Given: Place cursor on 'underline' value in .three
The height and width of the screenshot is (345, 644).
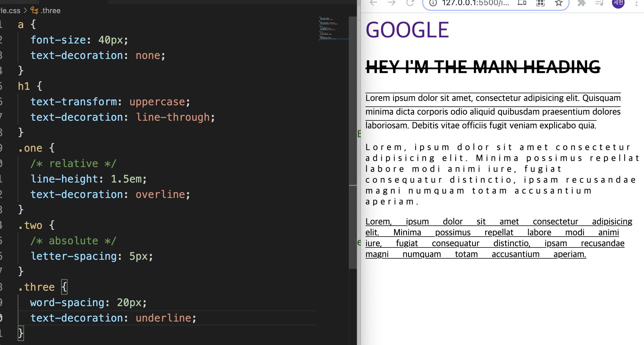Looking at the screenshot, I should (x=163, y=318).
